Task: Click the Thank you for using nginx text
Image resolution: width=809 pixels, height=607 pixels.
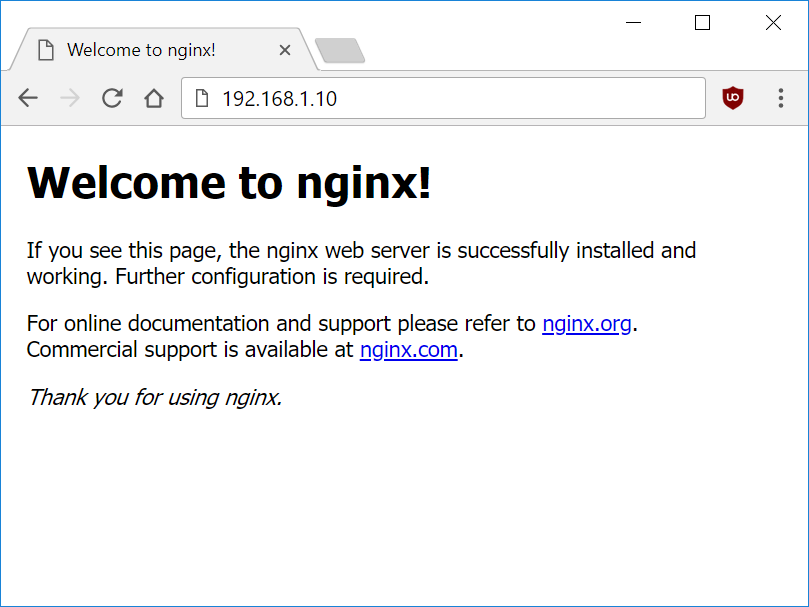Action: pyautogui.click(x=155, y=398)
